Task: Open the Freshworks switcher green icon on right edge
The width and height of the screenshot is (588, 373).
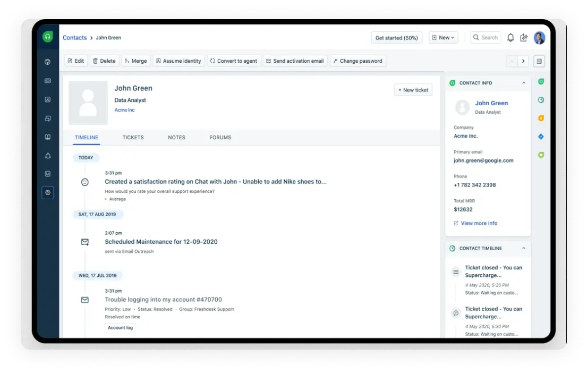Action: point(540,81)
